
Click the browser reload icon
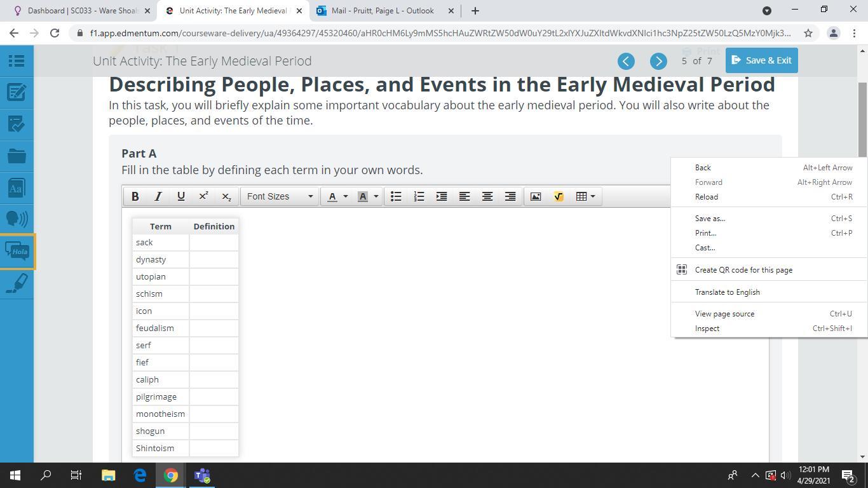pyautogui.click(x=55, y=33)
